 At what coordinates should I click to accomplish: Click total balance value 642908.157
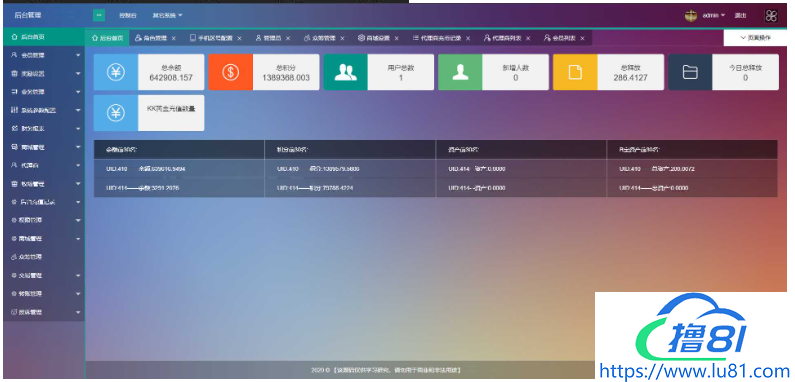click(x=171, y=78)
